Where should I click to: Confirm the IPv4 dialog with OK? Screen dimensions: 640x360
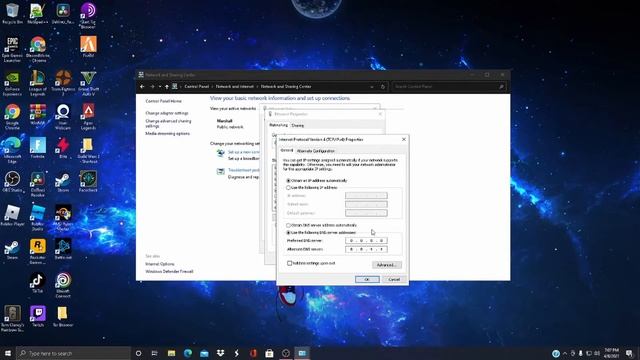tap(367, 280)
